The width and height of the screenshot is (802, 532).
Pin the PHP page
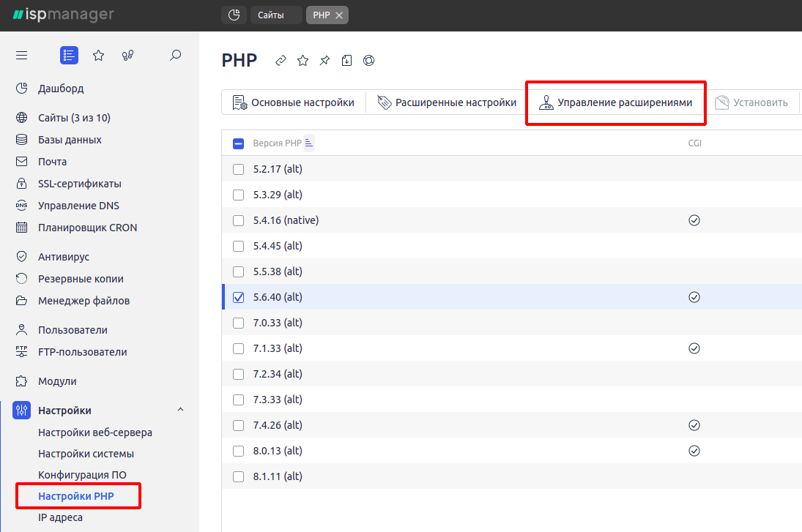(324, 61)
